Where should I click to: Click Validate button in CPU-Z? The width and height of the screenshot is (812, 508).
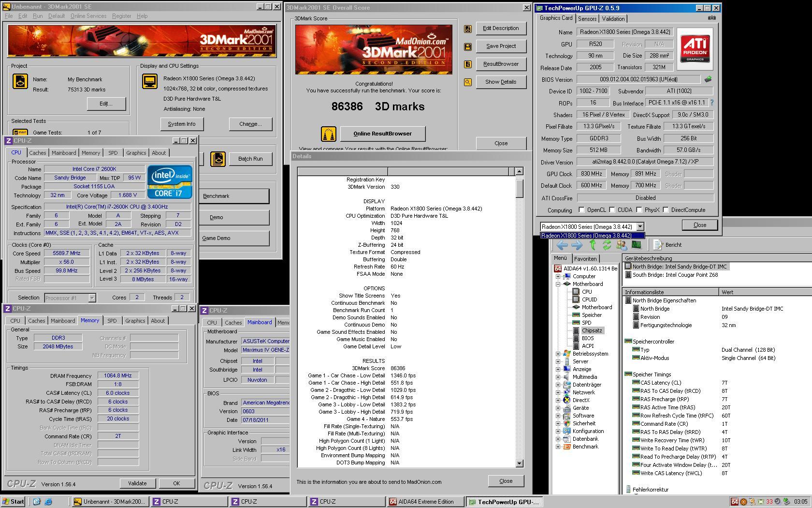coord(137,483)
